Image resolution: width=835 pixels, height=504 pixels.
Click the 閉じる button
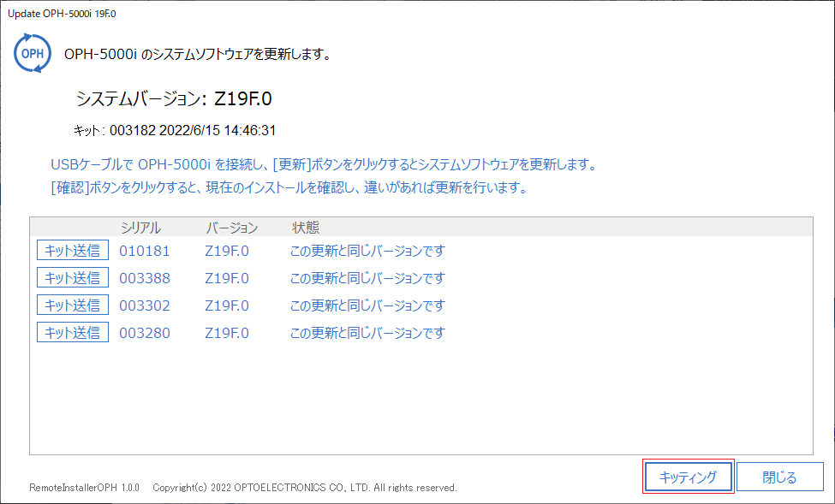(779, 477)
